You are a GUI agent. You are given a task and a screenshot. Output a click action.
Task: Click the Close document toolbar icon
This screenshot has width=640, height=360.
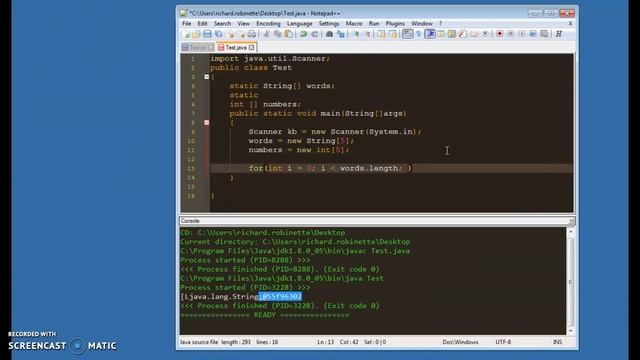tap(231, 34)
